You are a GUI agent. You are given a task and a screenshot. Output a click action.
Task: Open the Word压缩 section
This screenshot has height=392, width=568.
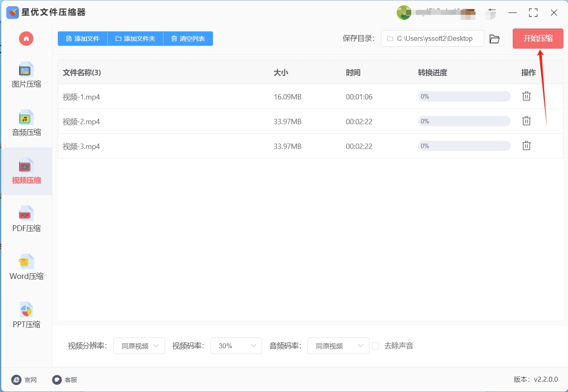tap(26, 267)
